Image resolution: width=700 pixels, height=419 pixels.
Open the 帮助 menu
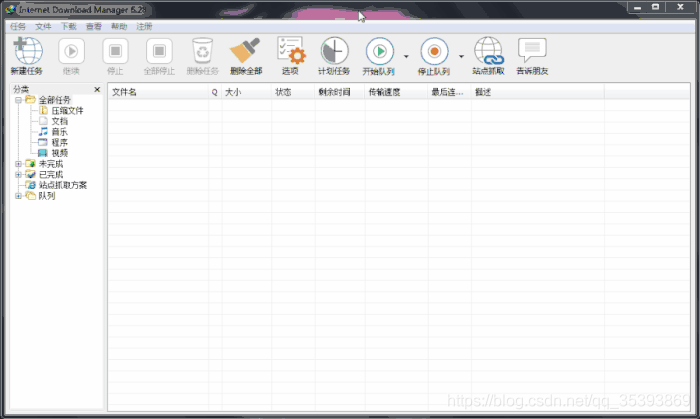pyautogui.click(x=119, y=27)
